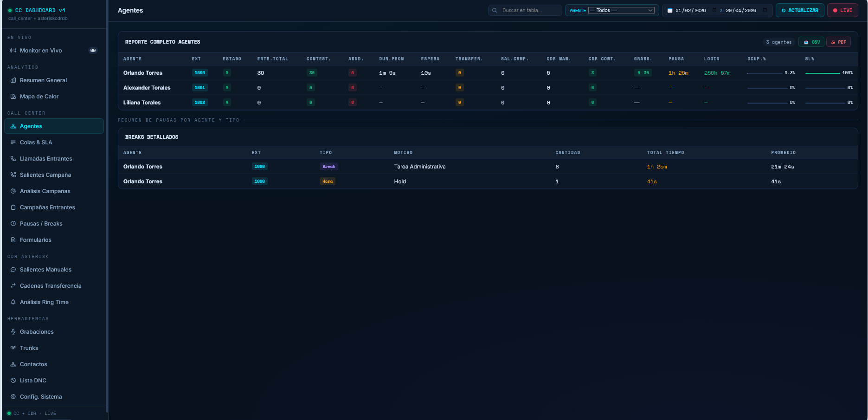Export agents report as PDF

[x=838, y=42]
